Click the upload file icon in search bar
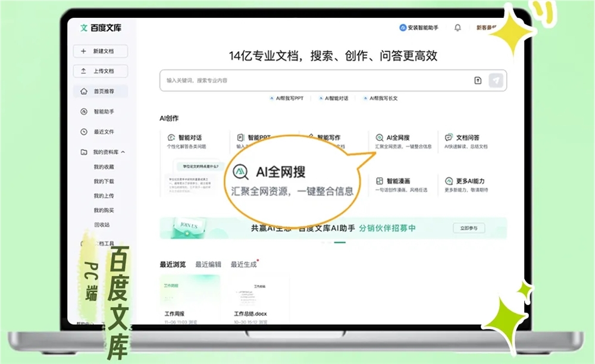The height and width of the screenshot is (364, 595). pos(477,80)
